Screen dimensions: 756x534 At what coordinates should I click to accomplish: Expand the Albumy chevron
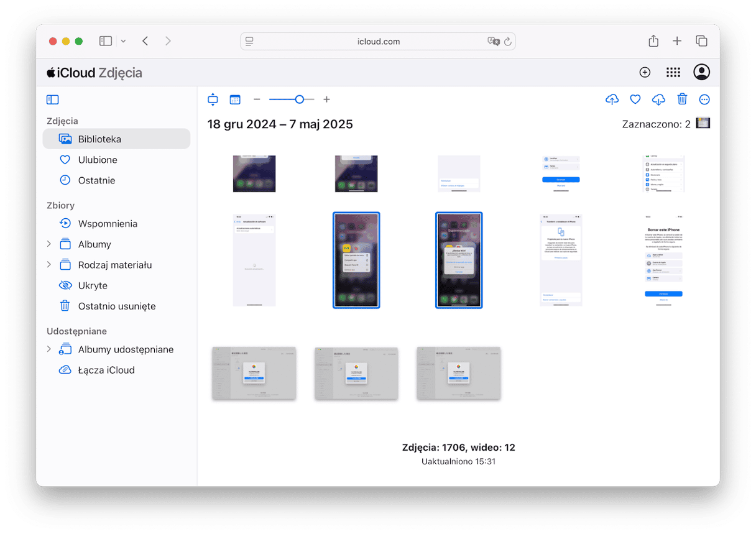[x=49, y=244]
